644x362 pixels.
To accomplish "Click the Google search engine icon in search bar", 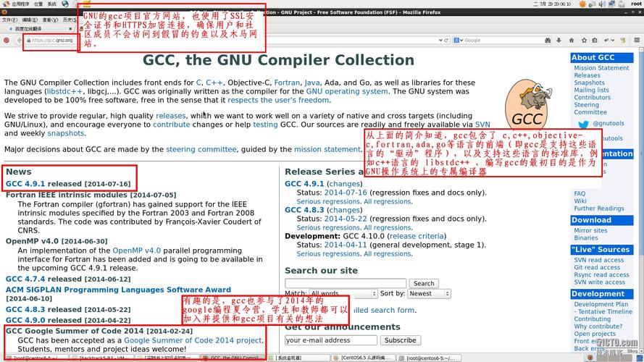I will (456, 41).
